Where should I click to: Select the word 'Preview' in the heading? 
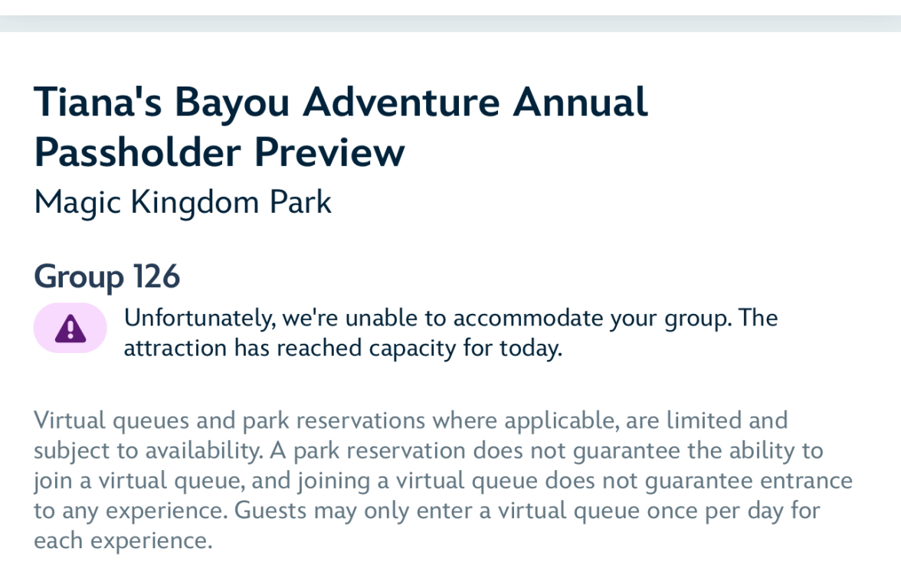(x=329, y=153)
